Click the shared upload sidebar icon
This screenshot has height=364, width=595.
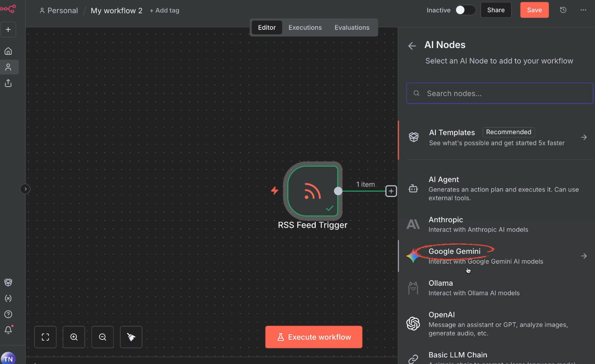coord(8,83)
